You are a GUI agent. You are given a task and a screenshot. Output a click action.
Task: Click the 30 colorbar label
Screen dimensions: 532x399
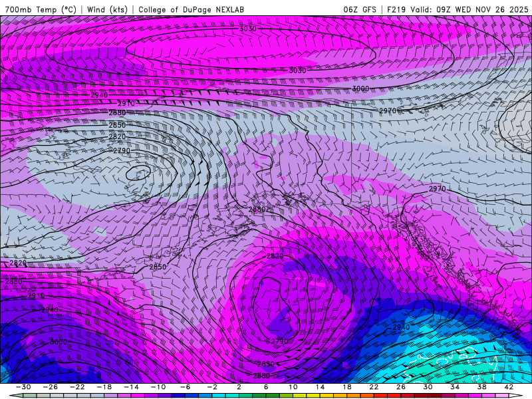428,387
